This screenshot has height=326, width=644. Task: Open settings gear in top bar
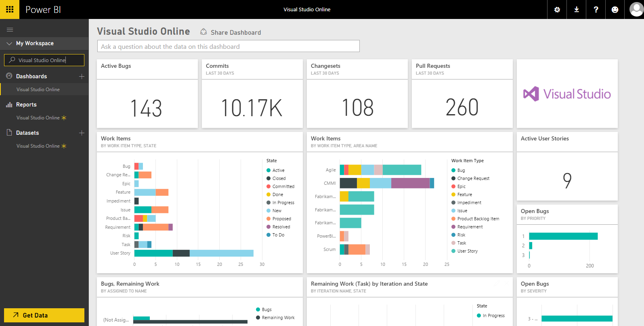pyautogui.click(x=557, y=10)
